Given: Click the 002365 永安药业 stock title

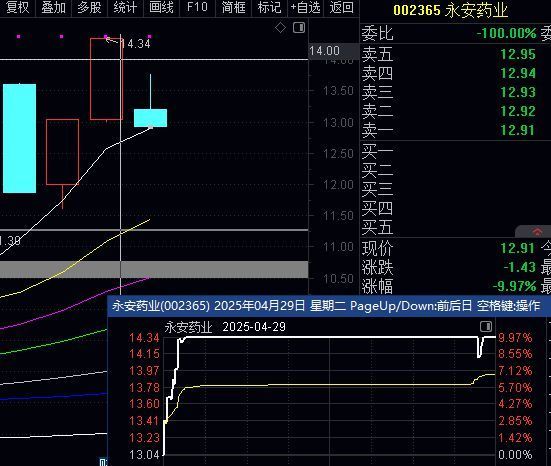Looking at the screenshot, I should 450,10.
